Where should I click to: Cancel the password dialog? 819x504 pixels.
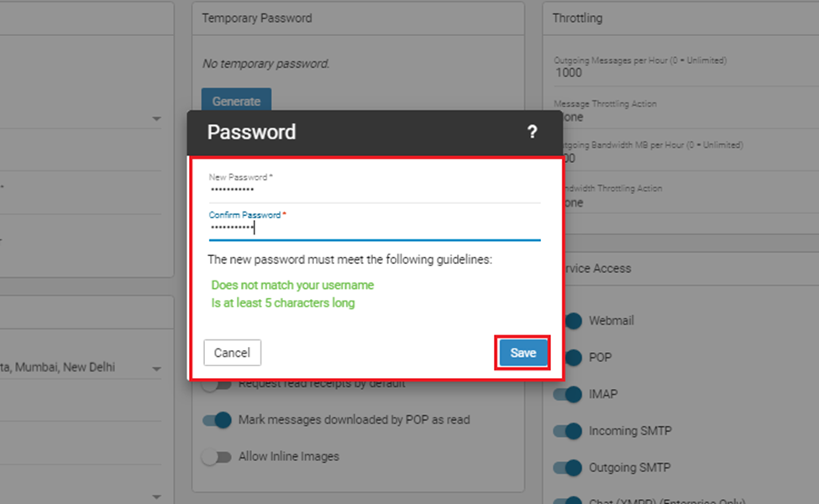pyautogui.click(x=233, y=353)
